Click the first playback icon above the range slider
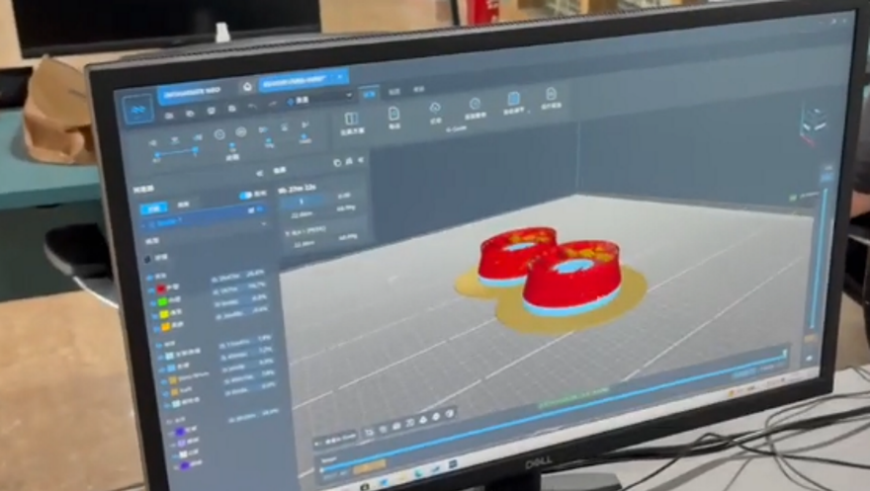The height and width of the screenshot is (491, 870). tap(153, 143)
